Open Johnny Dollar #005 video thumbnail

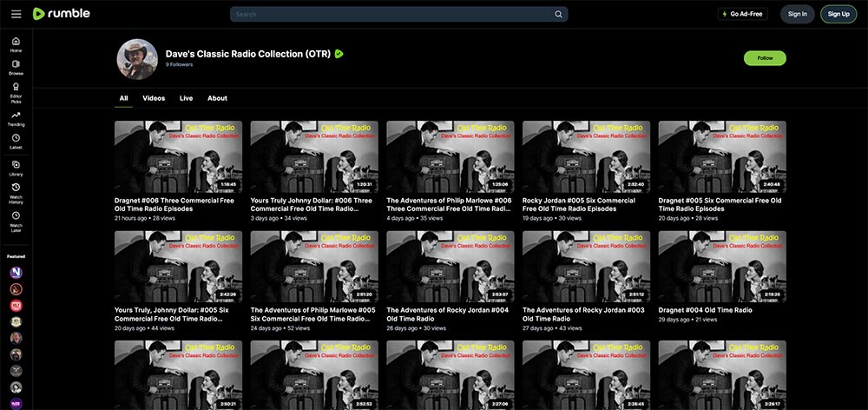(x=178, y=267)
